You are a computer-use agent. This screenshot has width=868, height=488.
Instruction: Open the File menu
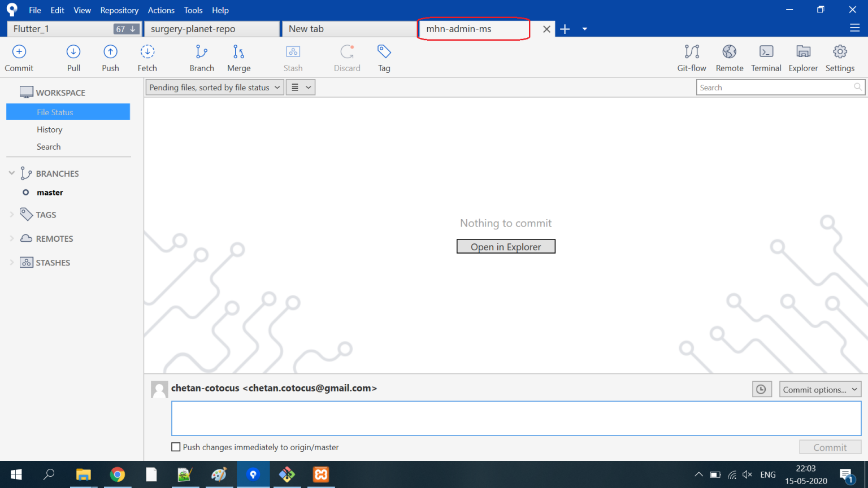click(x=35, y=10)
